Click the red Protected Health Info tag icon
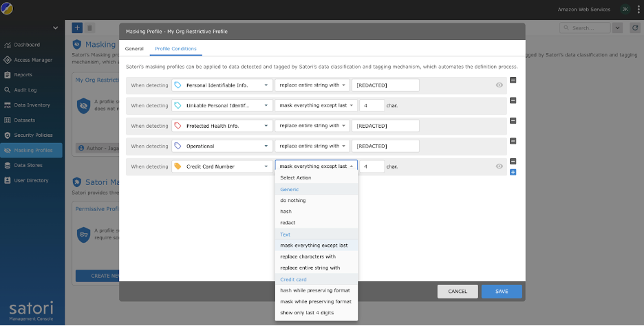Screen dimensions: 644x326 (x=178, y=126)
